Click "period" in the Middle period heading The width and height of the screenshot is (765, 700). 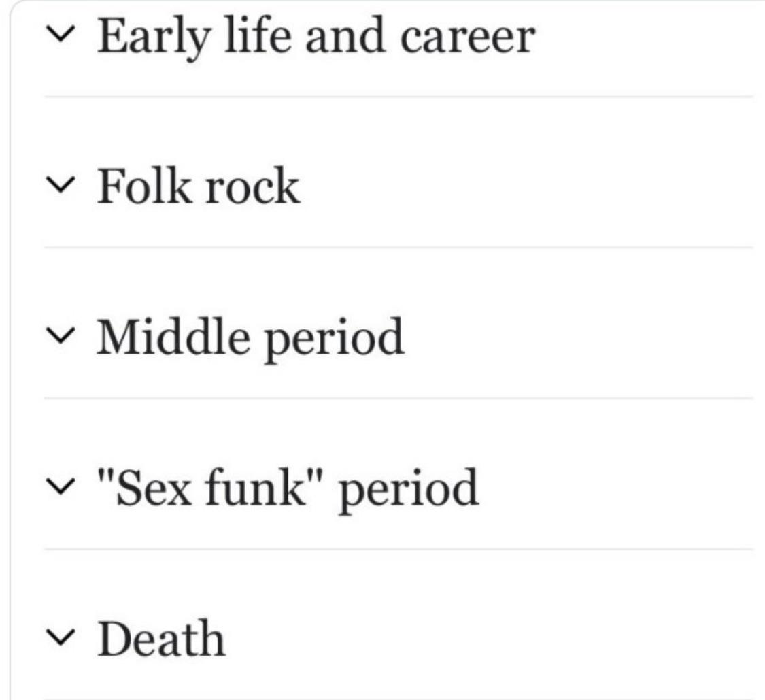(334, 340)
